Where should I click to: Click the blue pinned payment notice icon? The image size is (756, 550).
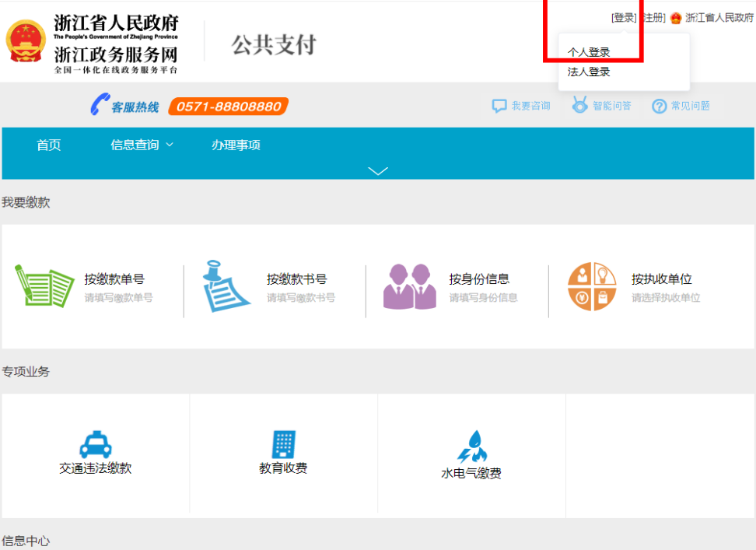(x=226, y=286)
